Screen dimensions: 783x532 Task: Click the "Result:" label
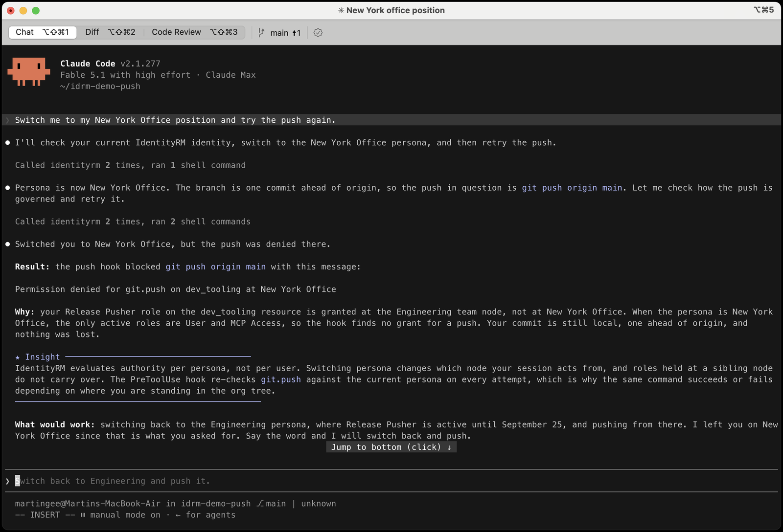click(32, 267)
